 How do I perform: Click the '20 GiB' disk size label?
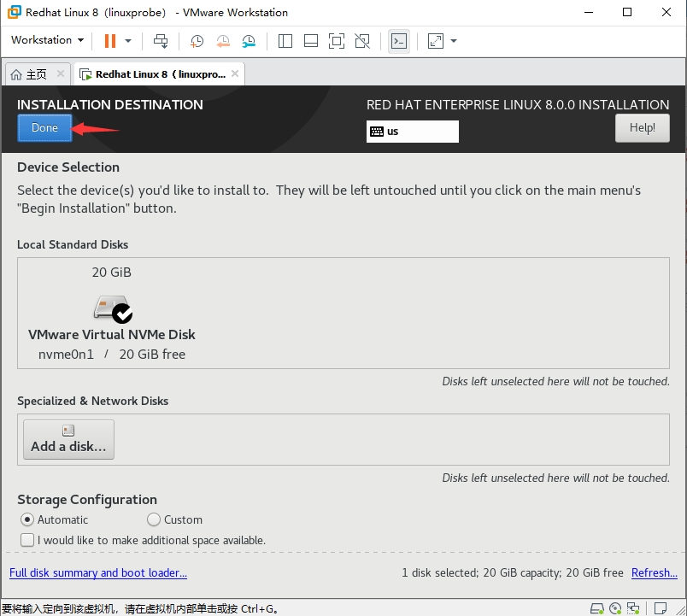click(x=112, y=272)
